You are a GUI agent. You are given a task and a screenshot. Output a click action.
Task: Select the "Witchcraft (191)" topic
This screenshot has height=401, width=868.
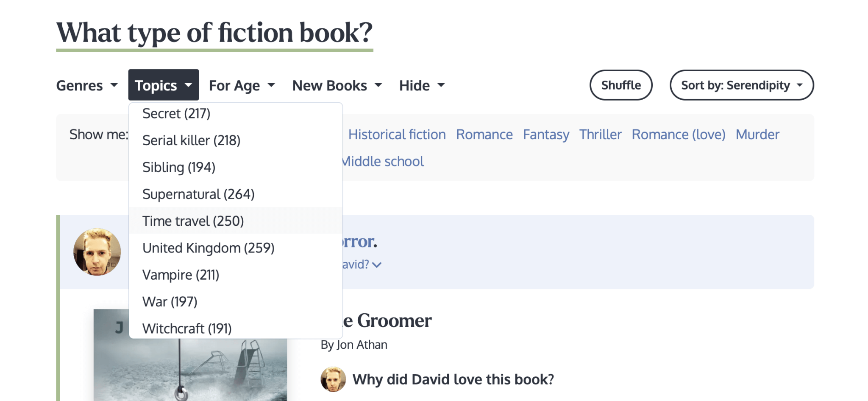point(187,328)
